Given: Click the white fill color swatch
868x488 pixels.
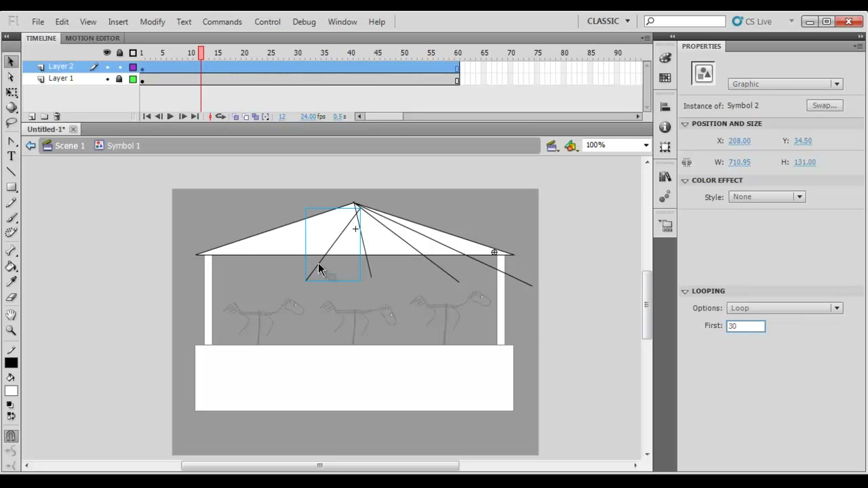Looking at the screenshot, I should tap(11, 391).
